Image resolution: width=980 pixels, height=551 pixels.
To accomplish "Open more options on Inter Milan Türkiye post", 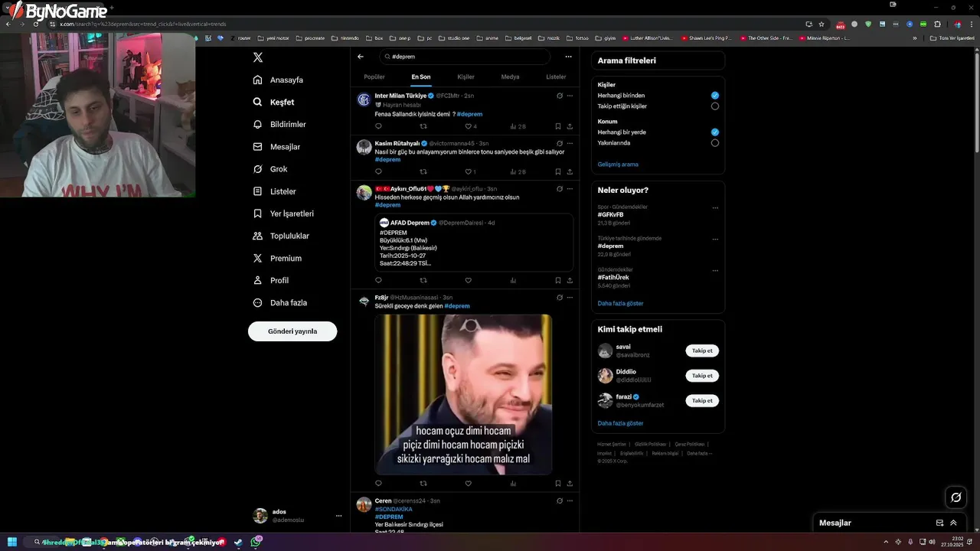I will tap(570, 96).
